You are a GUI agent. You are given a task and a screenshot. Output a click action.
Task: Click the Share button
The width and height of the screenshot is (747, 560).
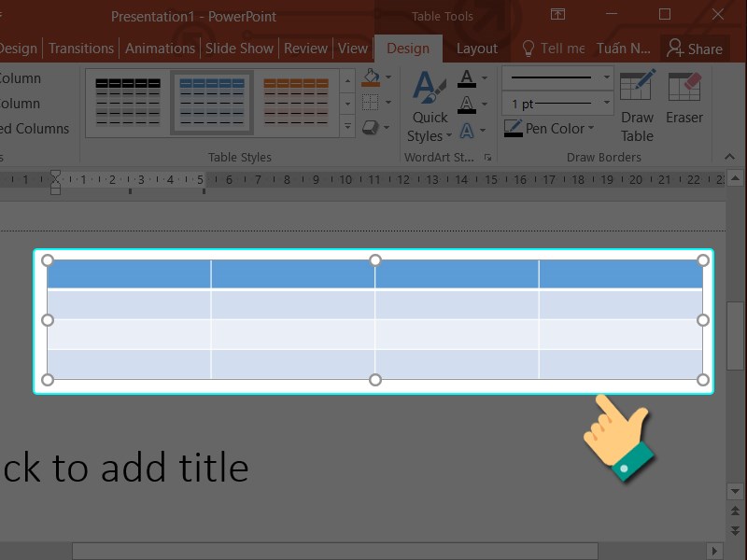click(x=696, y=49)
